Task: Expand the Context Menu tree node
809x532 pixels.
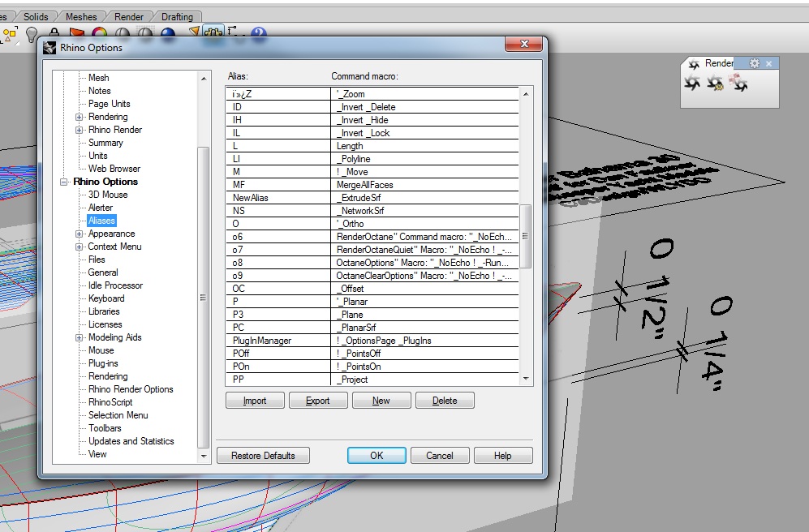Action: click(79, 247)
